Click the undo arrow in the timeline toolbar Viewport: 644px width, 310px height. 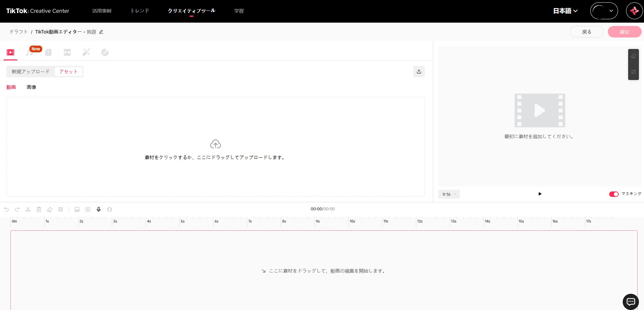point(6,209)
